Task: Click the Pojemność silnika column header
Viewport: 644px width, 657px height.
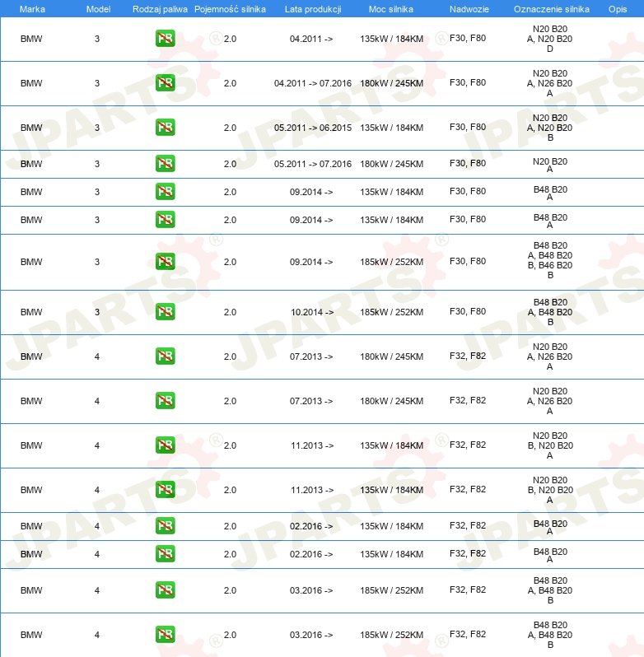Action: (x=230, y=9)
